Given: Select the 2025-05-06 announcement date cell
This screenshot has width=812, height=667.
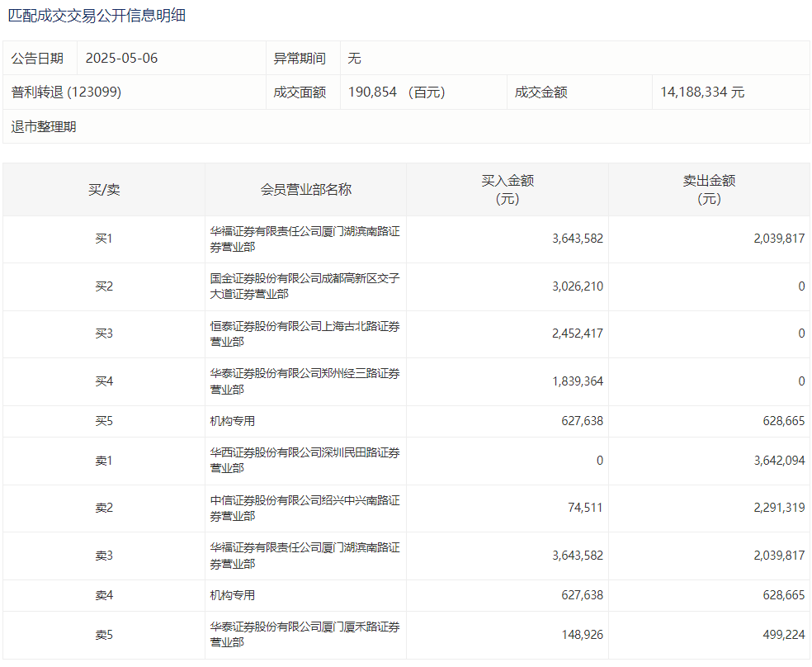Looking at the screenshot, I should 121,59.
